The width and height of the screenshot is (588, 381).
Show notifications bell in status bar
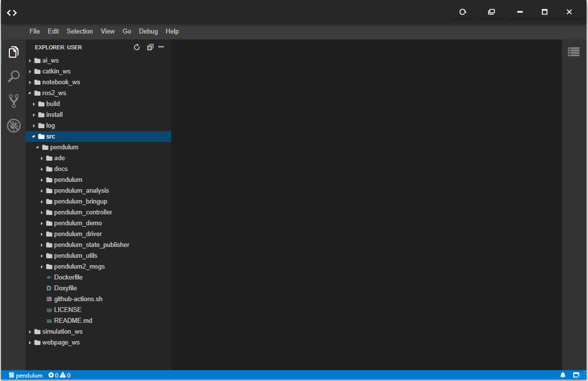click(563, 375)
